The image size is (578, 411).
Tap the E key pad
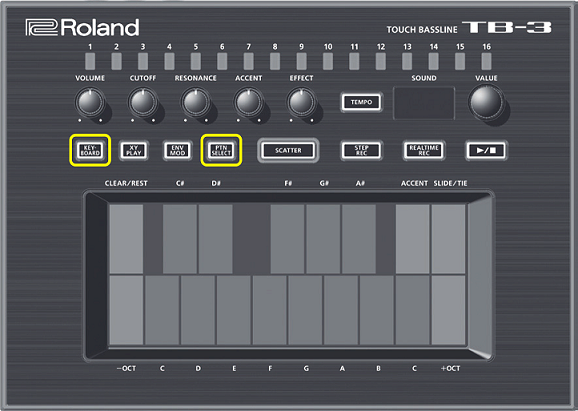click(x=234, y=310)
